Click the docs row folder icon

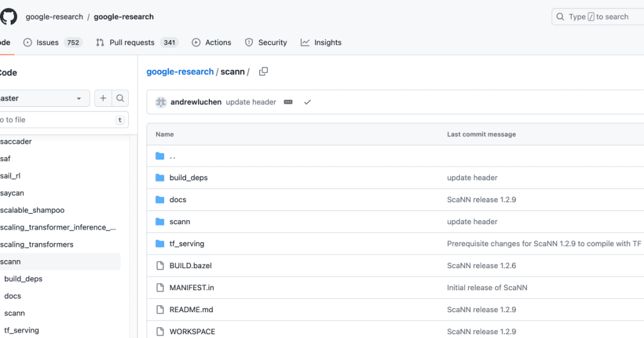160,200
